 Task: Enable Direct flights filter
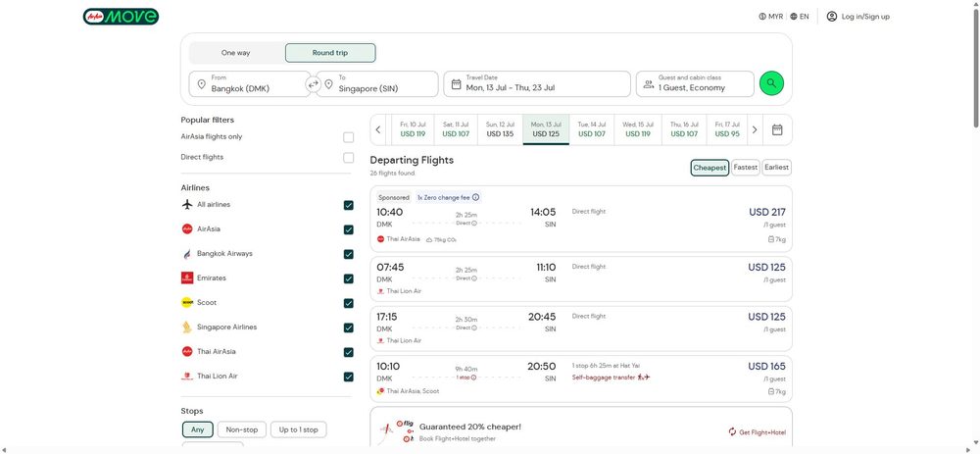(348, 158)
